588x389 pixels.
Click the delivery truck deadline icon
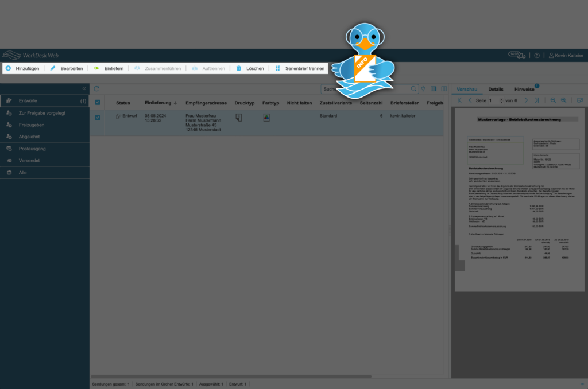point(514,55)
